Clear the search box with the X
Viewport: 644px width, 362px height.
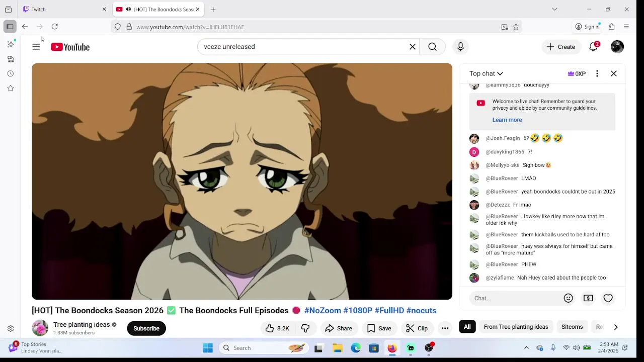pyautogui.click(x=413, y=47)
